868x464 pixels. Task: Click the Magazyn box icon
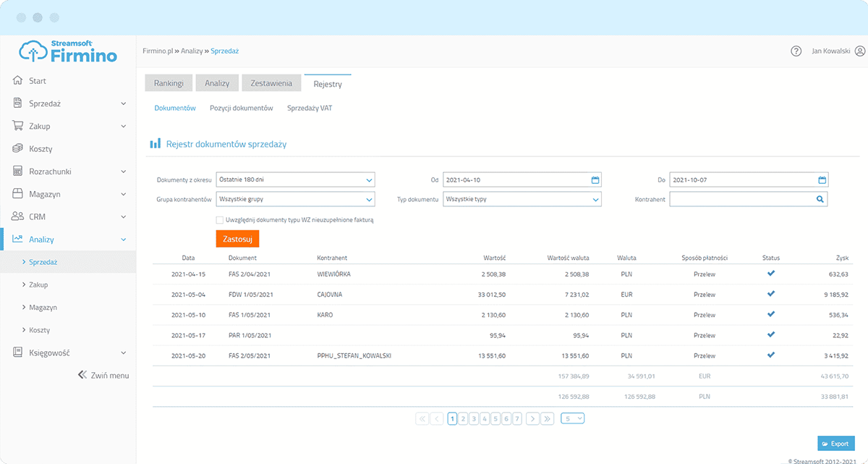[x=18, y=194]
